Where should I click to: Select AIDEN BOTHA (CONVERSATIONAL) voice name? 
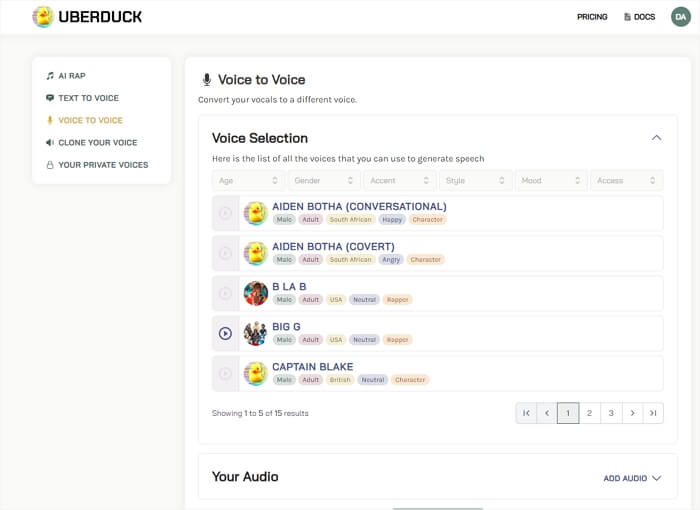359,206
